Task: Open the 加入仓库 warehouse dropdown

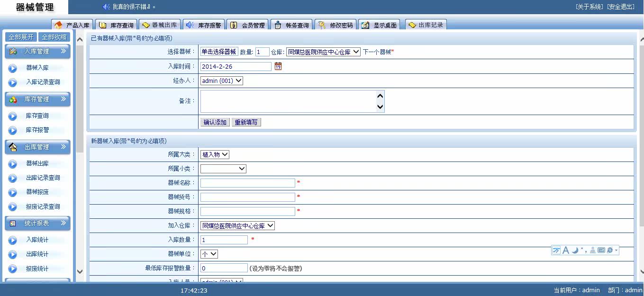Action: pyautogui.click(x=237, y=226)
